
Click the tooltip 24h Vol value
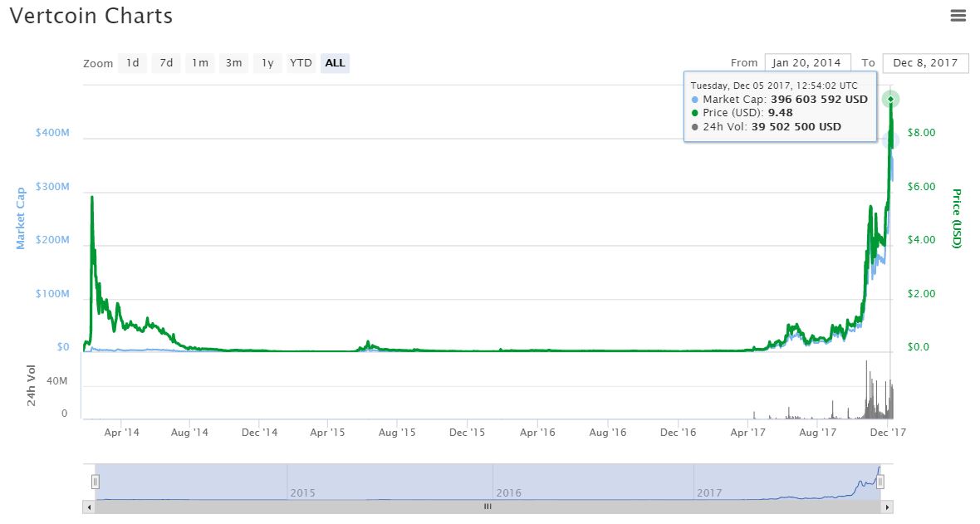pyautogui.click(x=796, y=126)
